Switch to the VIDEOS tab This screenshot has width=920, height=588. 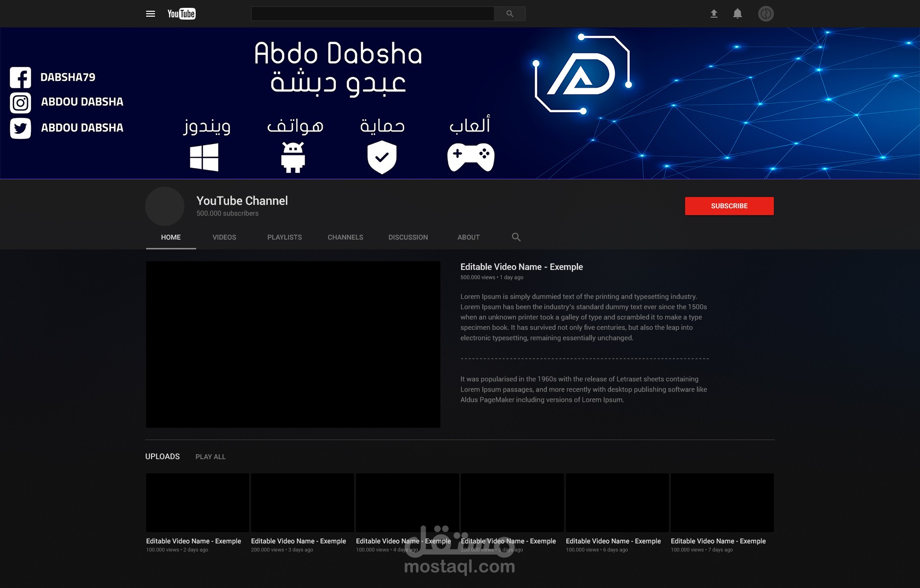(x=224, y=237)
